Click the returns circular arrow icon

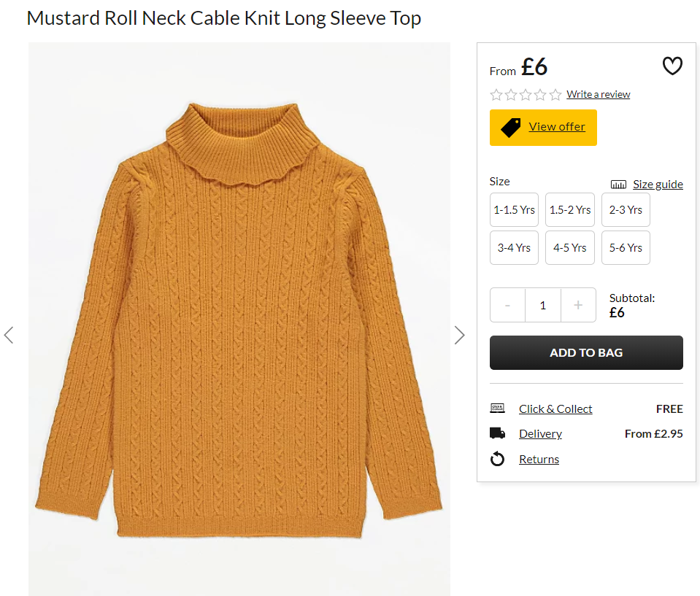[497, 459]
